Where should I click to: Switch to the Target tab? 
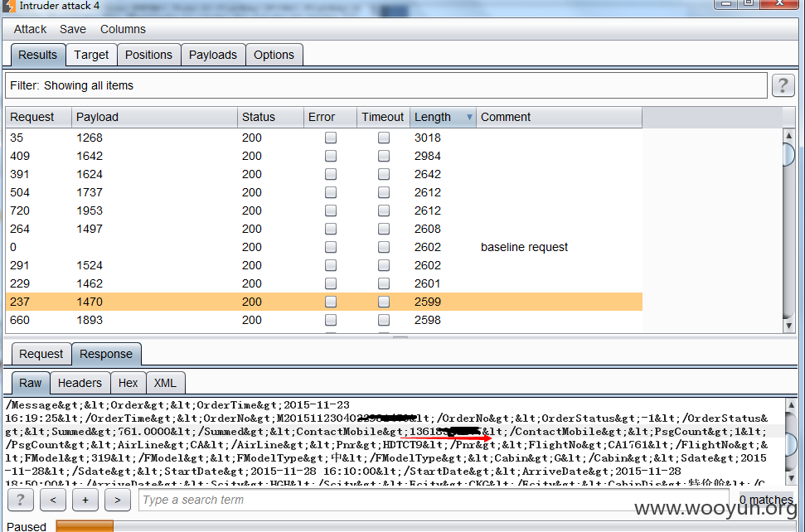click(91, 55)
